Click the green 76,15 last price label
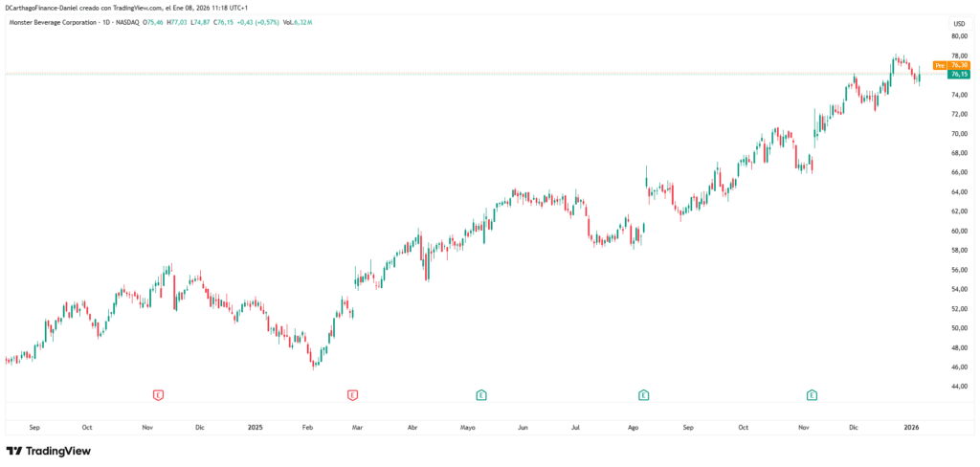This screenshot has height=467, width=980. point(959,74)
